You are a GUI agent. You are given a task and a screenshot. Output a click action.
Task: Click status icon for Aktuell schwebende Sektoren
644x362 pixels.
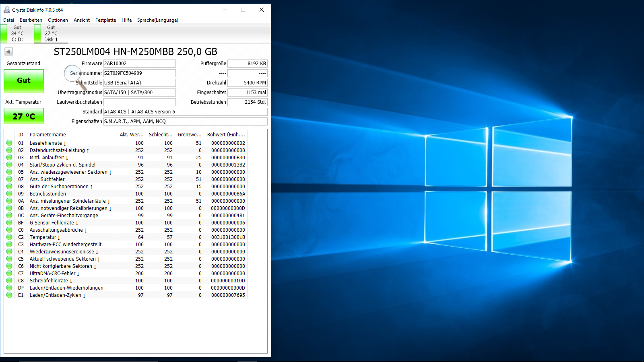9,259
